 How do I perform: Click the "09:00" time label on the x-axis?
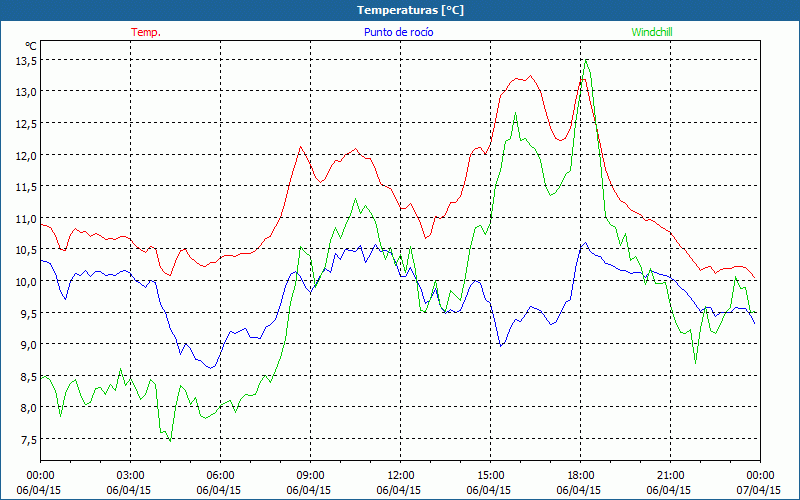point(311,475)
